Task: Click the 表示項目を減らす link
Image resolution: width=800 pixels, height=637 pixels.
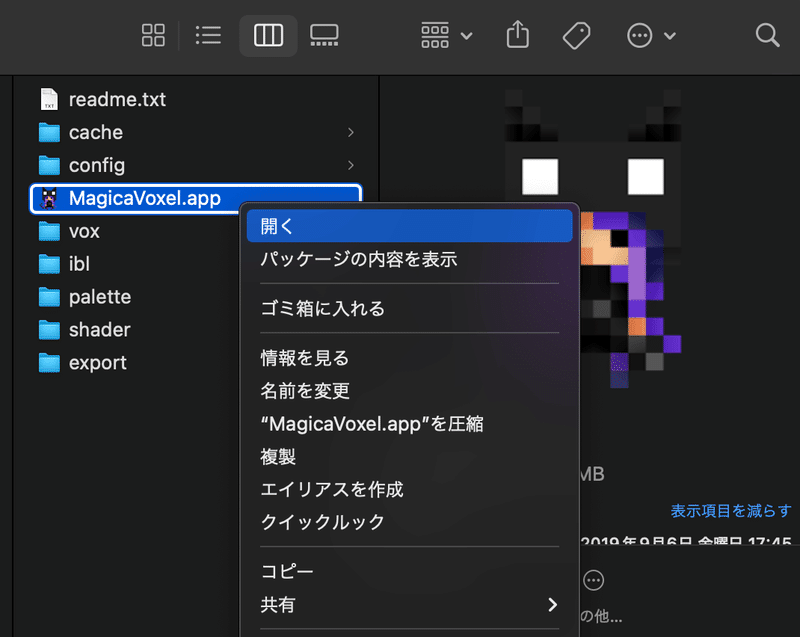Action: coord(731,511)
